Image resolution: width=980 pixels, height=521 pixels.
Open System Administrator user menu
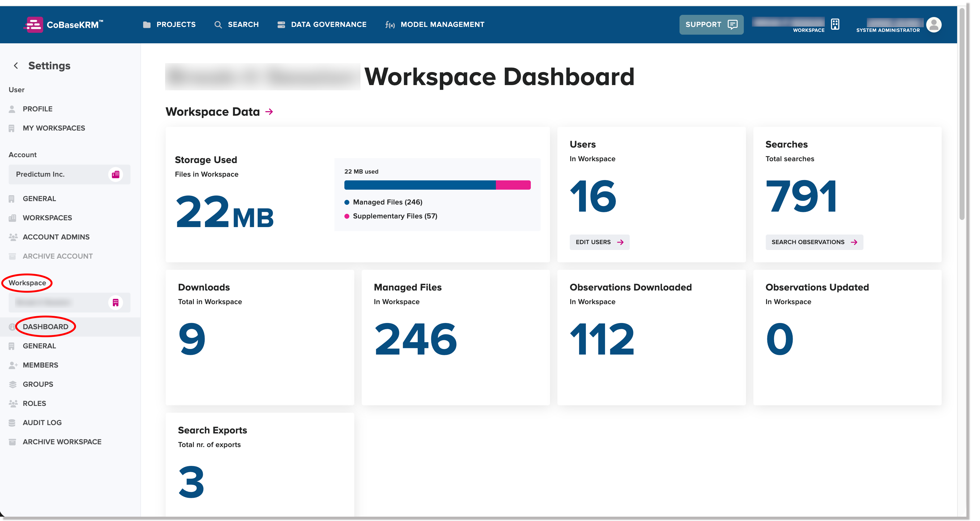899,25
